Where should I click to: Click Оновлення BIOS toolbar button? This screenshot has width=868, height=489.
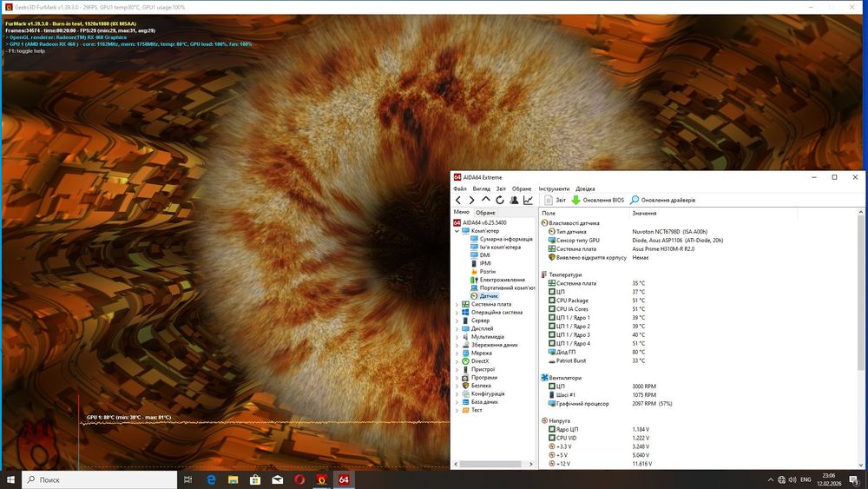click(x=597, y=200)
